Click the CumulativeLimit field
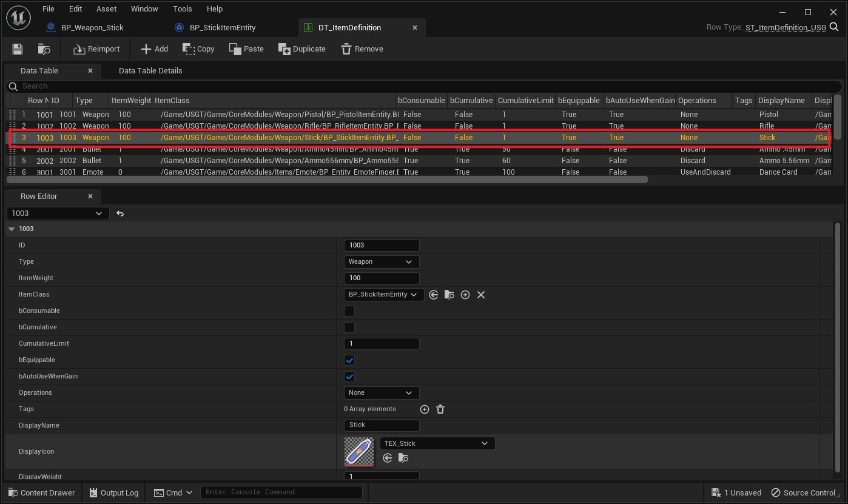Image resolution: width=848 pixels, height=504 pixels. click(x=382, y=344)
